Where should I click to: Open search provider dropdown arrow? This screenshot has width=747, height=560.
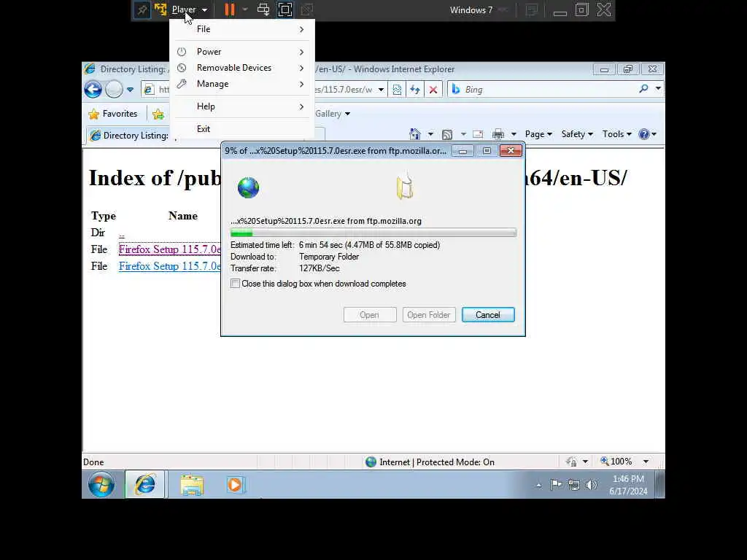658,88
